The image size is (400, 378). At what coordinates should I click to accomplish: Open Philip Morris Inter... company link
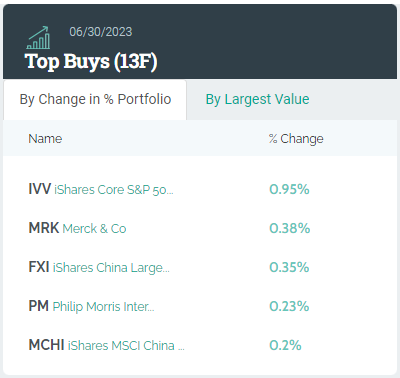tap(103, 307)
